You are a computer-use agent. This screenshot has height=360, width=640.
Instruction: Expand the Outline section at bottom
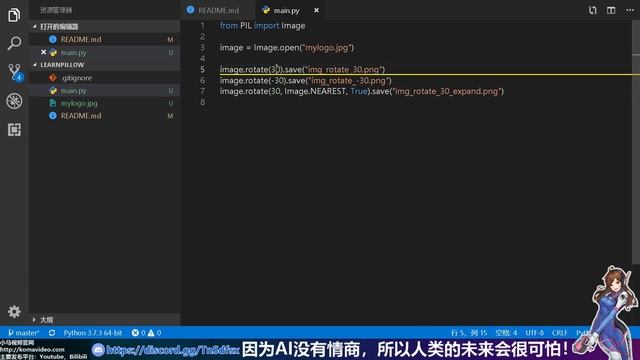click(104, 320)
